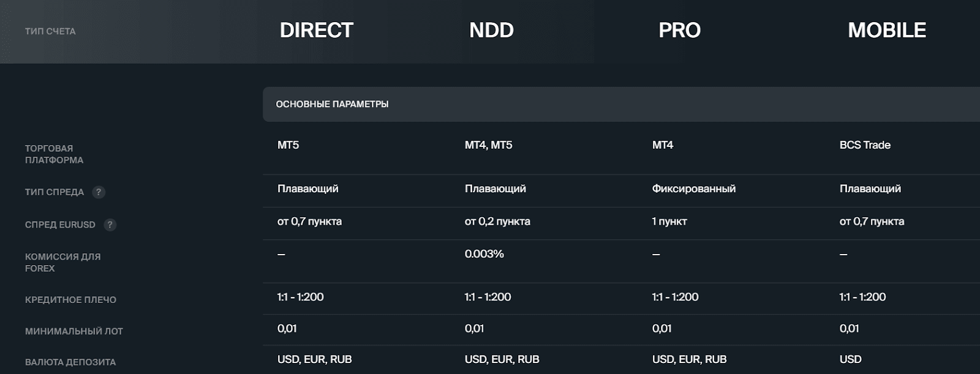Select the DIRECT account type header

316,30
